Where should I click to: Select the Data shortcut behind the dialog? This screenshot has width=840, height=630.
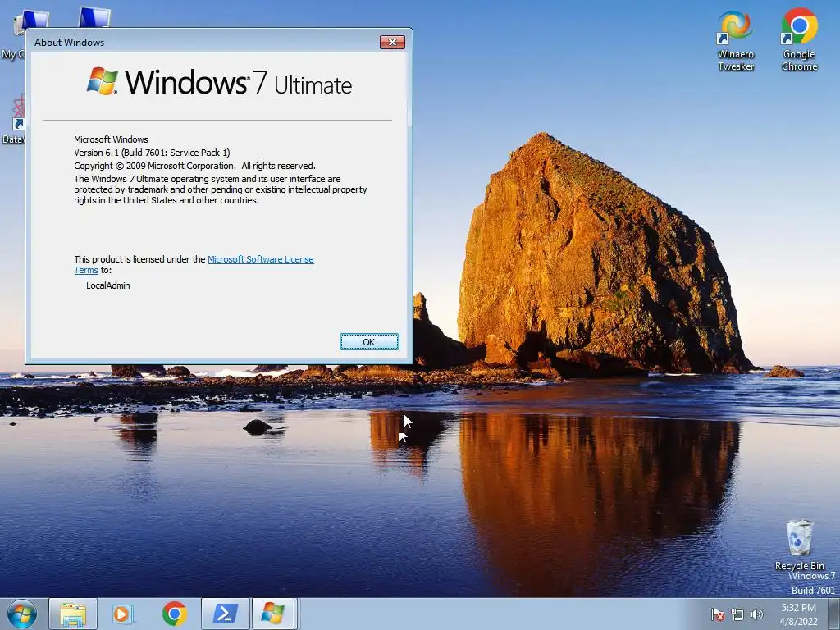pos(13,121)
